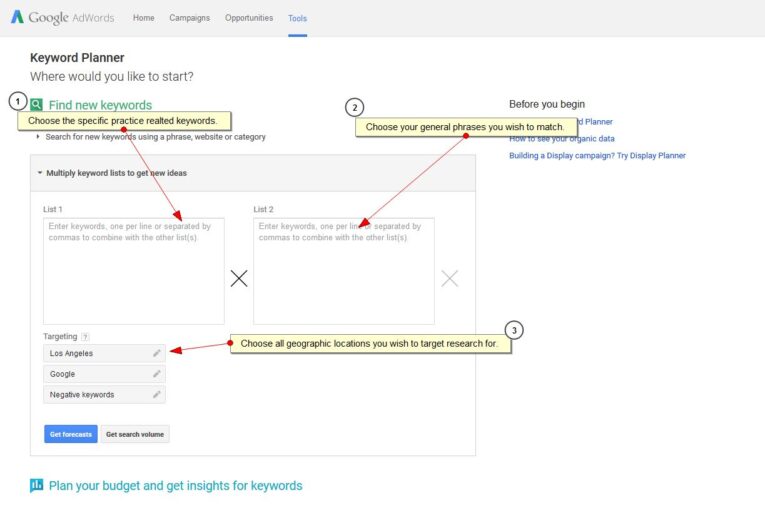Image resolution: width=765 pixels, height=510 pixels.
Task: Edit Negative keywords with the pencil icon
Action: coord(157,394)
